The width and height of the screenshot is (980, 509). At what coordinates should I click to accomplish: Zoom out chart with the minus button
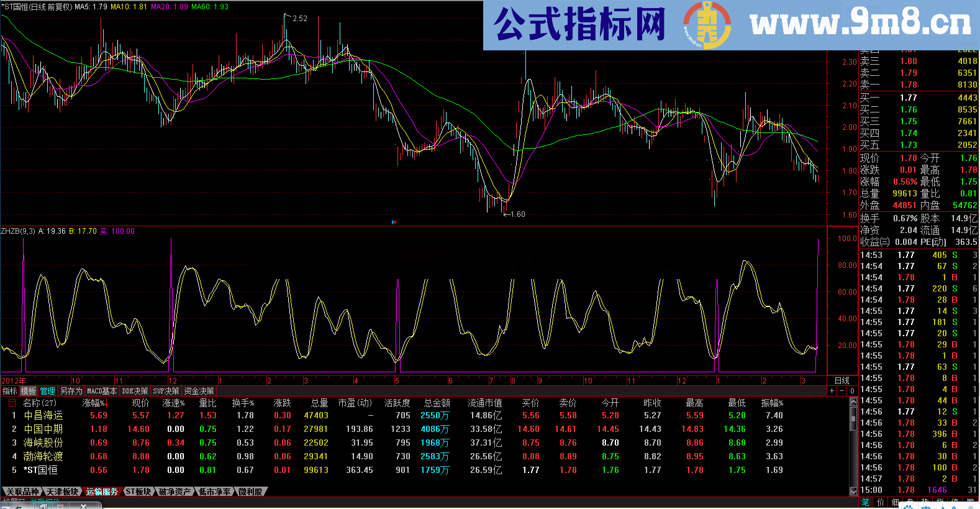point(842,391)
